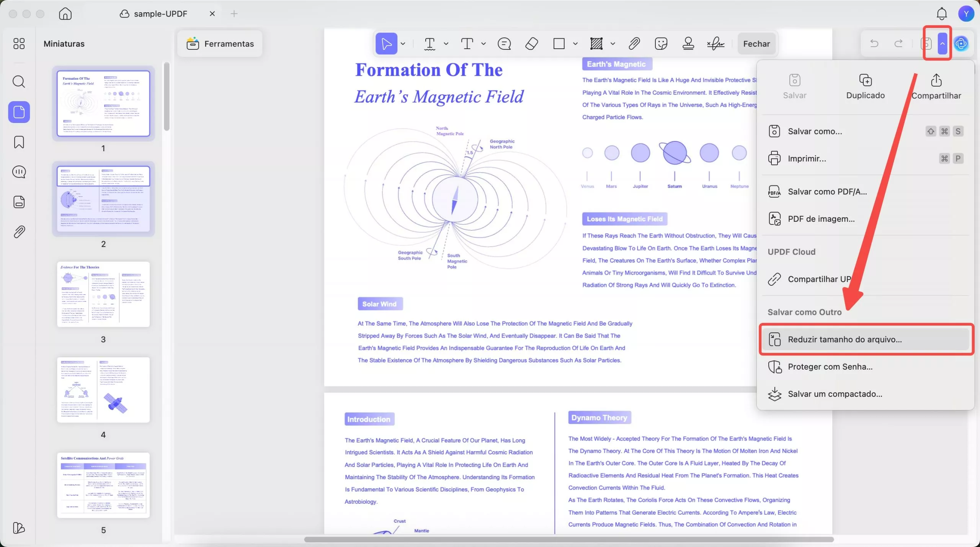Choose Compartilhar in the save menu
This screenshot has height=547, width=980.
coord(936,87)
